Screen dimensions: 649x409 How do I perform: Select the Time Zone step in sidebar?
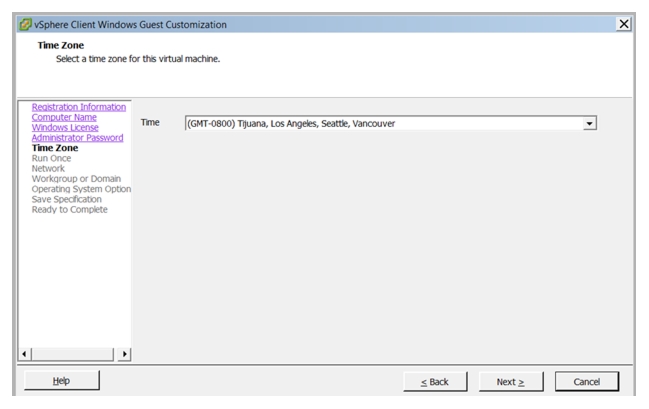click(55, 148)
